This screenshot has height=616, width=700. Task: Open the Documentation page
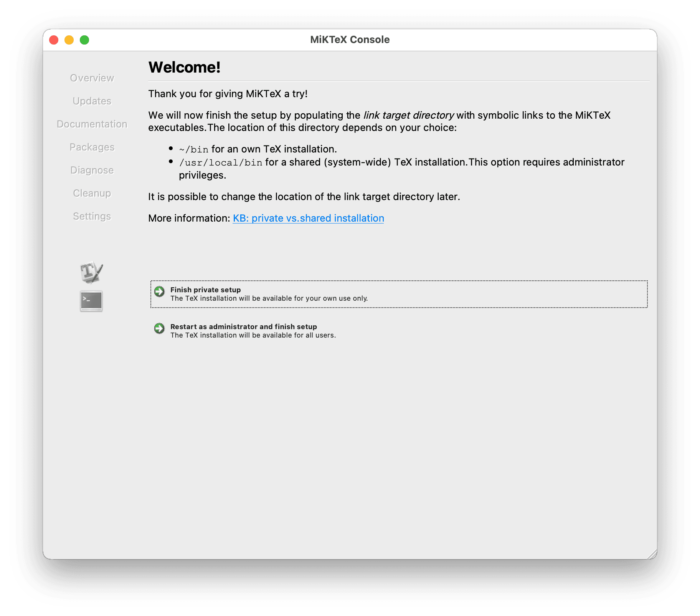92,124
